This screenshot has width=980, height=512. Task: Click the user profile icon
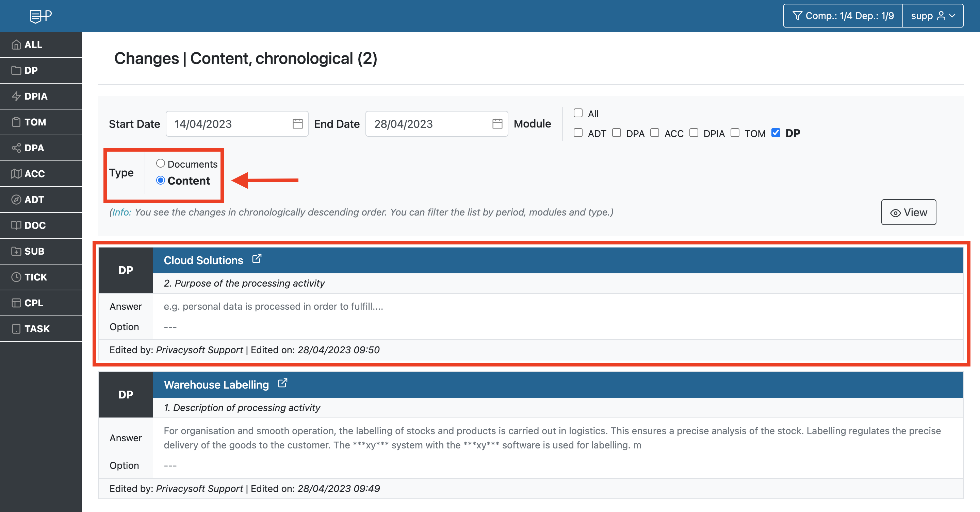click(941, 16)
